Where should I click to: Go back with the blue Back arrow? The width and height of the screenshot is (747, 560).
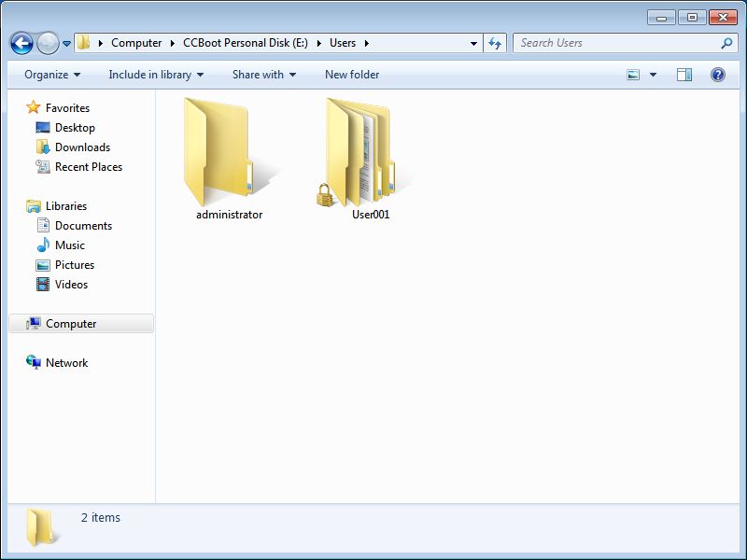[21, 43]
